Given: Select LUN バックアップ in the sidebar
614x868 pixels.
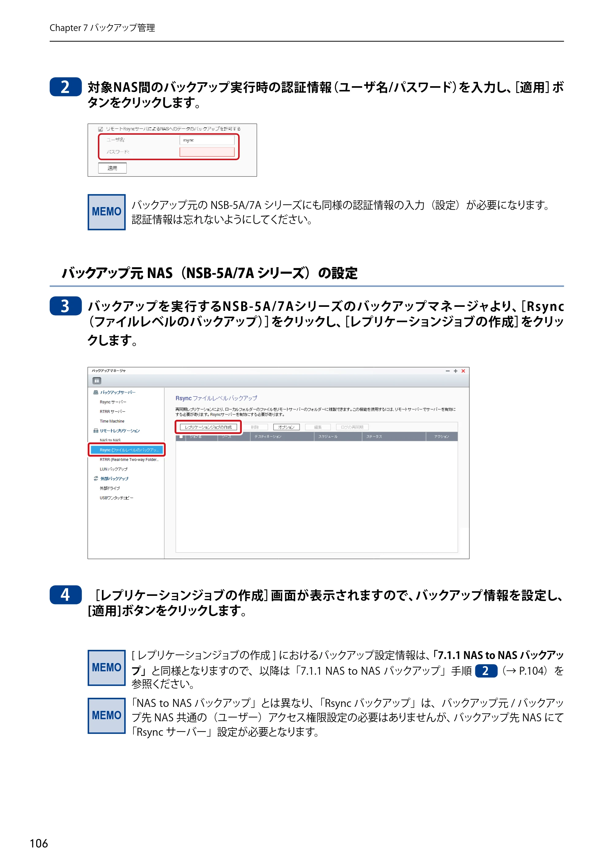Looking at the screenshot, I should coord(114,469).
